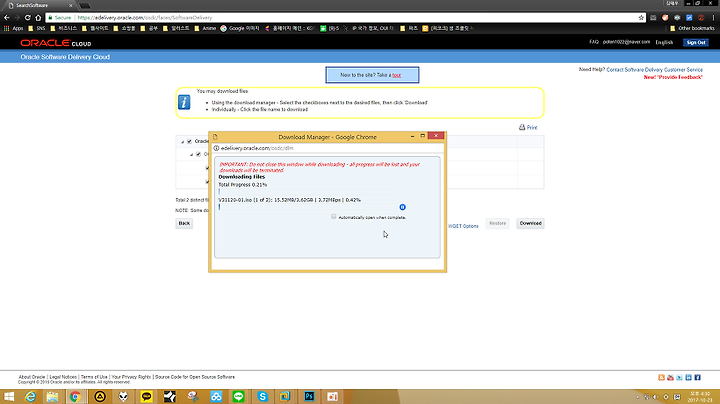Click the Twitter footer icon
720x404 pixels.
click(x=679, y=377)
